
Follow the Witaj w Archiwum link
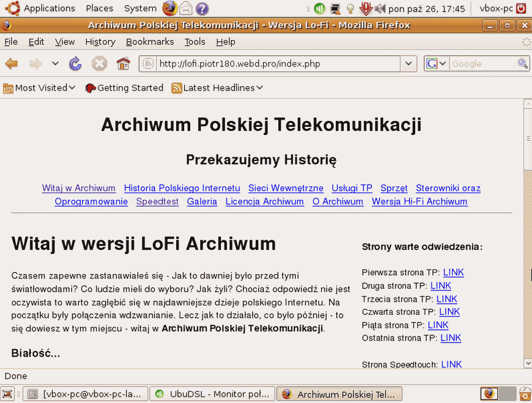[79, 188]
